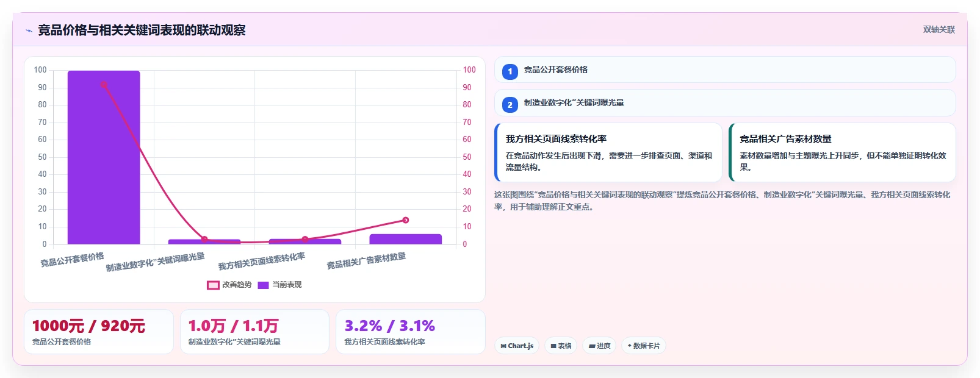The height and width of the screenshot is (378, 980).
Task: Click the sparkle icon in 数据卡片 tag
Action: pyautogui.click(x=630, y=346)
